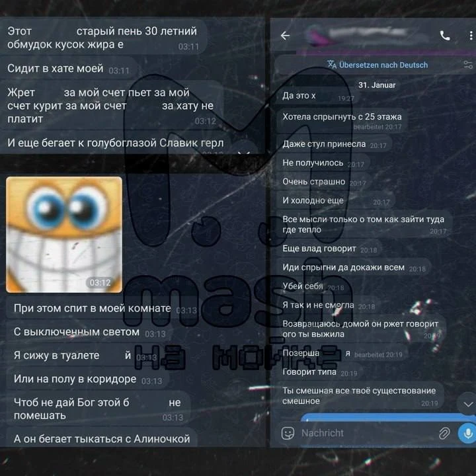Open the emoji sticker picker
Screen dimensions: 476x476
(288, 433)
